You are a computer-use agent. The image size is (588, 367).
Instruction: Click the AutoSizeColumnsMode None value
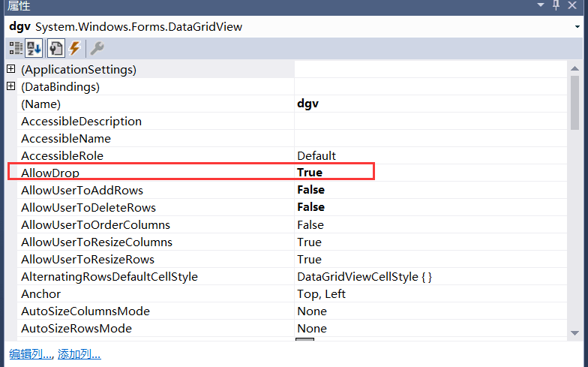[x=312, y=311]
